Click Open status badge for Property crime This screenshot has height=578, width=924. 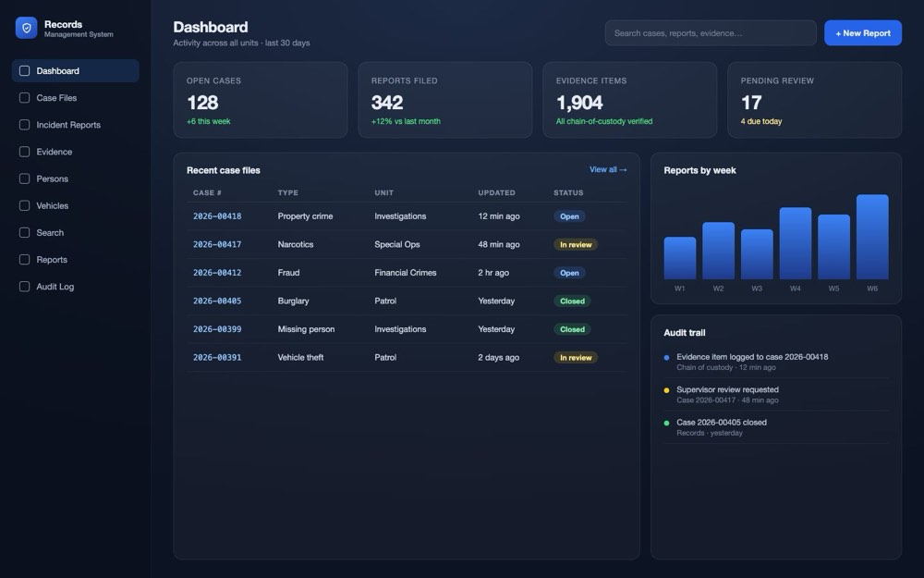pos(569,216)
